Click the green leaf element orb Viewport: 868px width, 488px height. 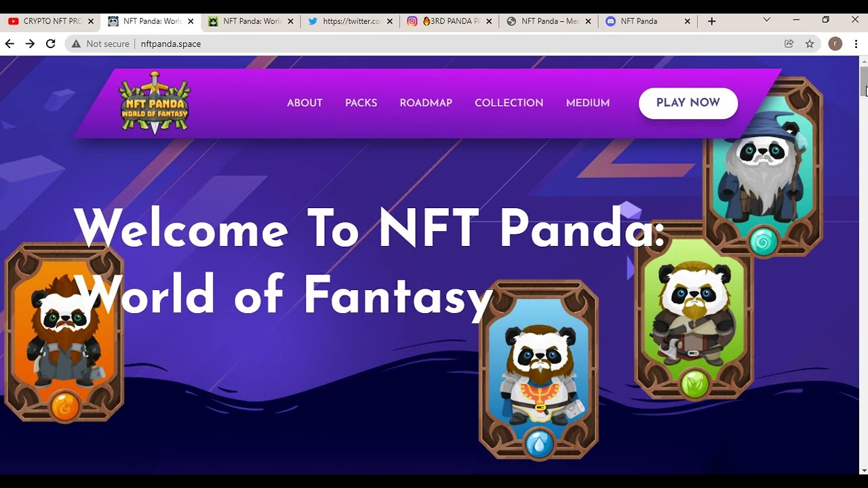click(x=694, y=384)
